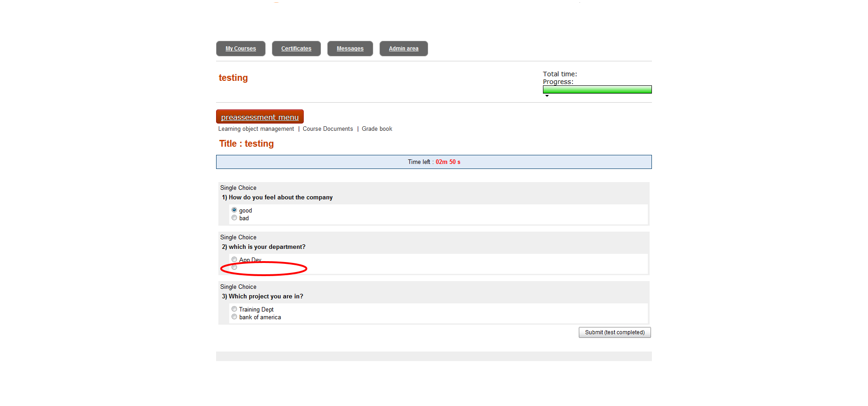Go to the Certificates tab
868x406 pixels.
[x=296, y=49]
